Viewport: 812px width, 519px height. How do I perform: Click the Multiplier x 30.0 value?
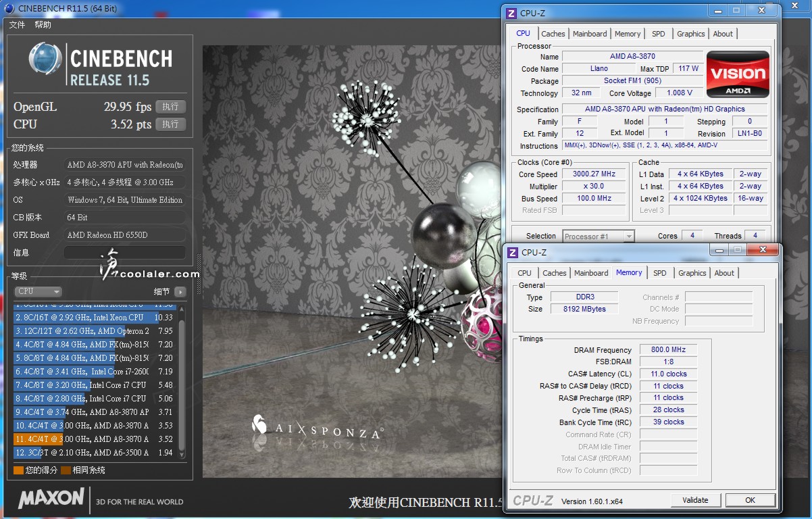tap(594, 186)
